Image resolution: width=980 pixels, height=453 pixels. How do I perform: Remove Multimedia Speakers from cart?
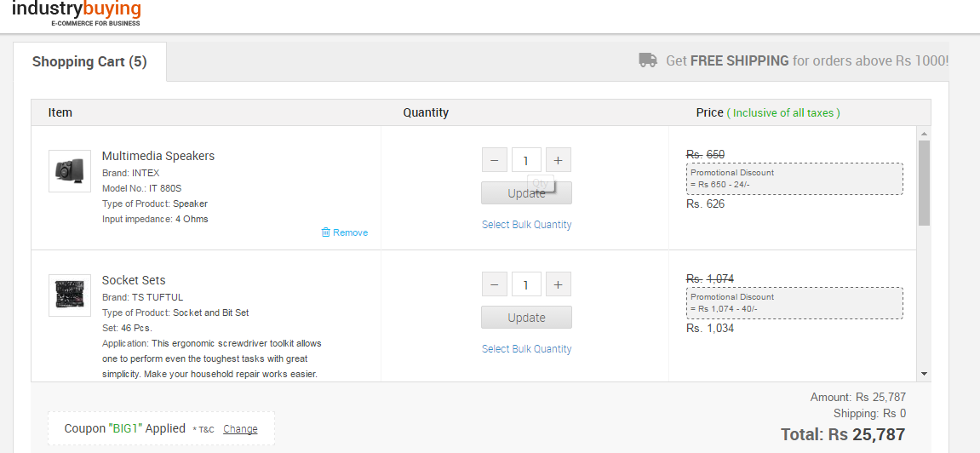point(344,232)
